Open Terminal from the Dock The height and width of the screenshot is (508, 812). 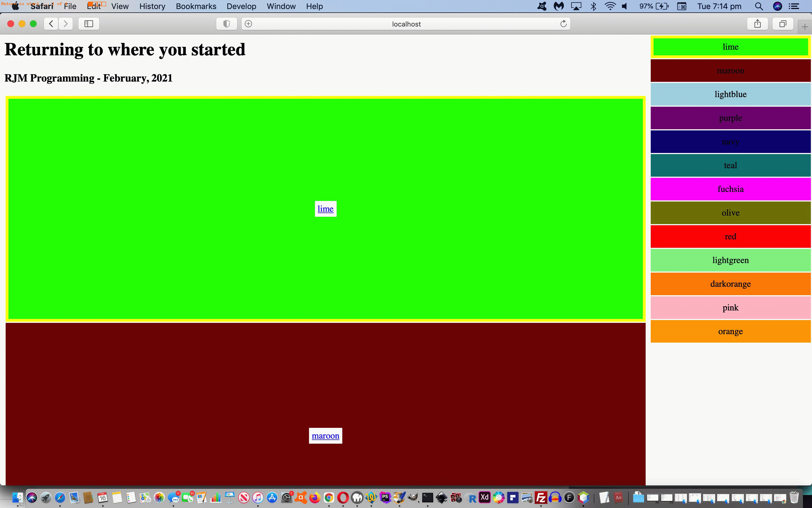(x=427, y=498)
